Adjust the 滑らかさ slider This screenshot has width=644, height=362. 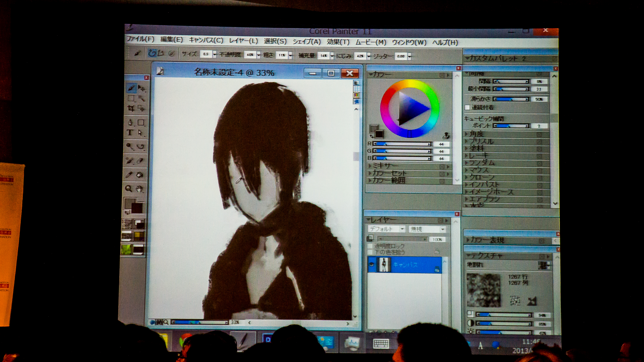(511, 99)
